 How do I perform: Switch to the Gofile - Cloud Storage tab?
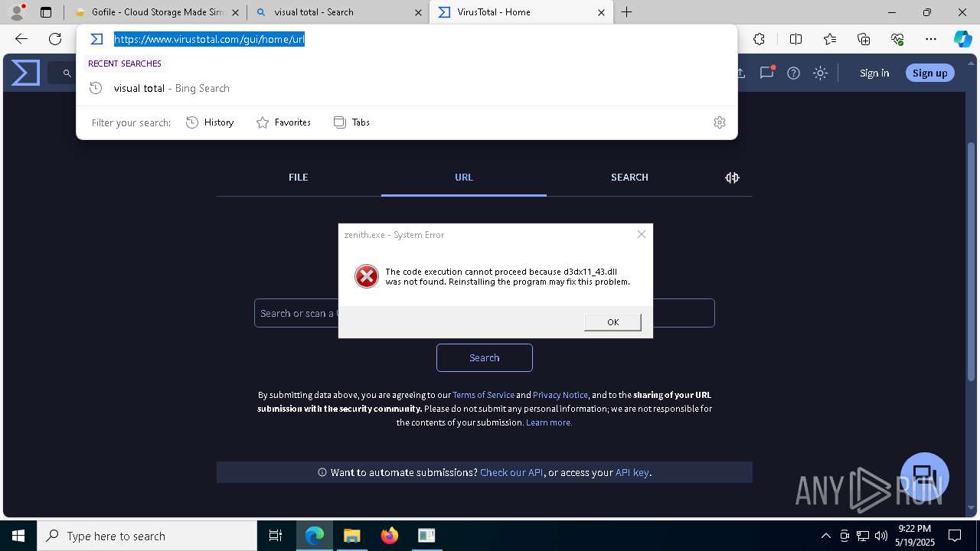point(156,12)
